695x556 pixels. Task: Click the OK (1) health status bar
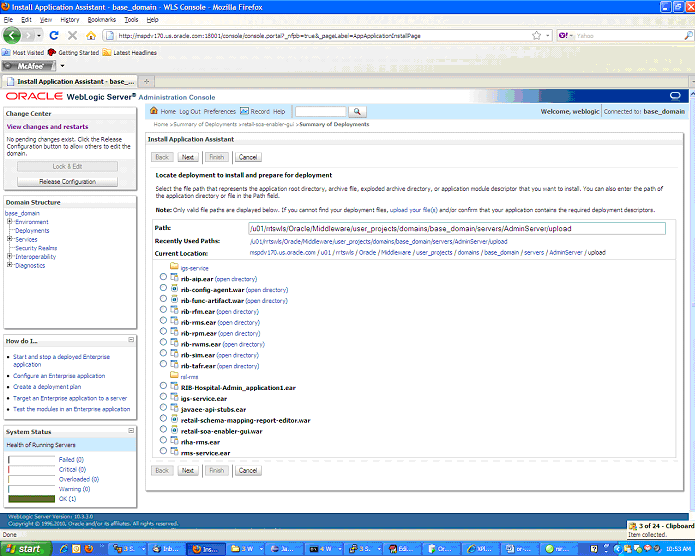[31, 499]
